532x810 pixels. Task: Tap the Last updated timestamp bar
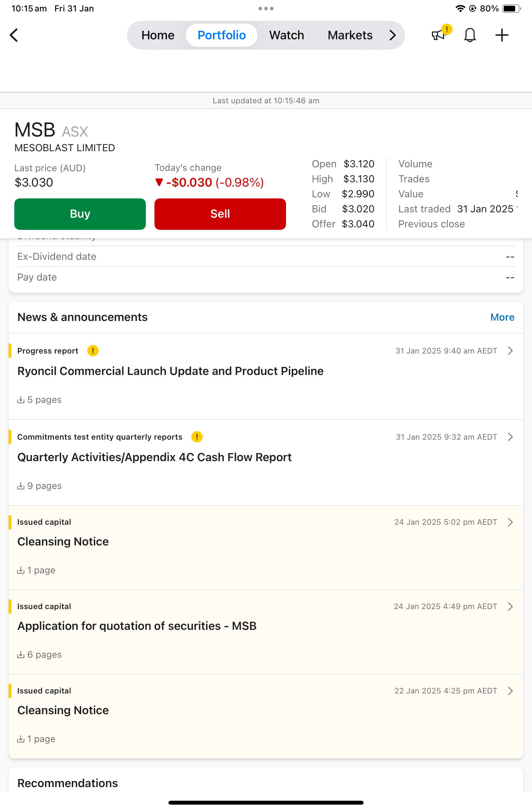[x=266, y=100]
